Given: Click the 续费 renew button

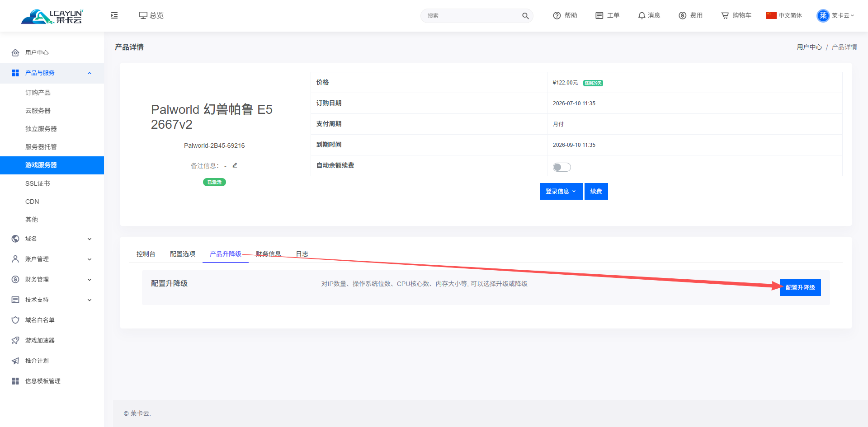Looking at the screenshot, I should click(x=596, y=191).
